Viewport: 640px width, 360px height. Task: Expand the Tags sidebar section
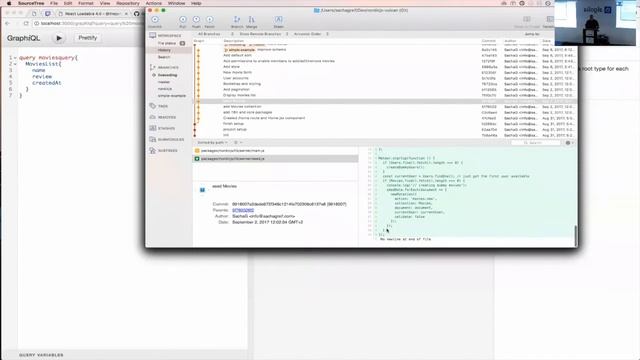pyautogui.click(x=163, y=106)
